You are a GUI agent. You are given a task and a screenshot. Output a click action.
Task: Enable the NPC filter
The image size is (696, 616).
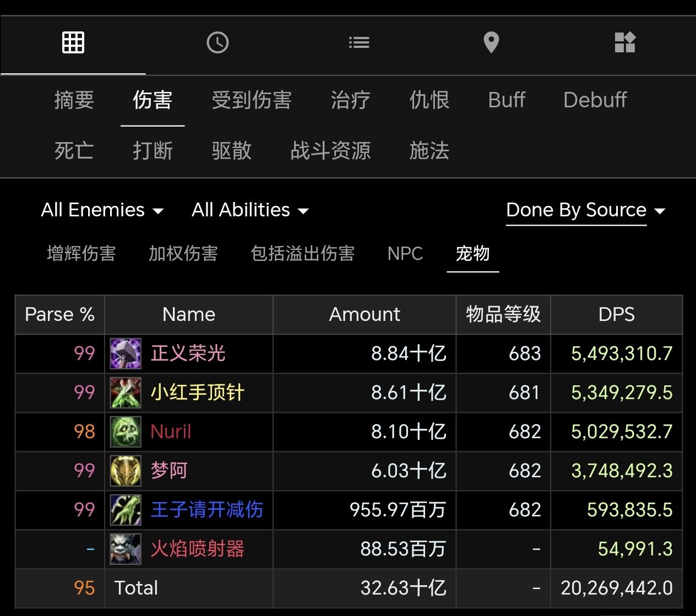405,254
